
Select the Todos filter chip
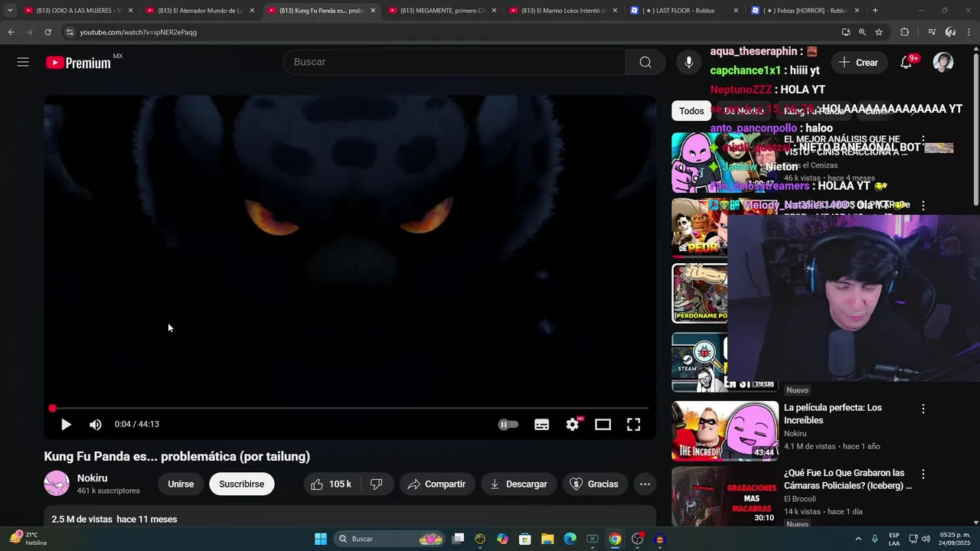[x=691, y=111]
